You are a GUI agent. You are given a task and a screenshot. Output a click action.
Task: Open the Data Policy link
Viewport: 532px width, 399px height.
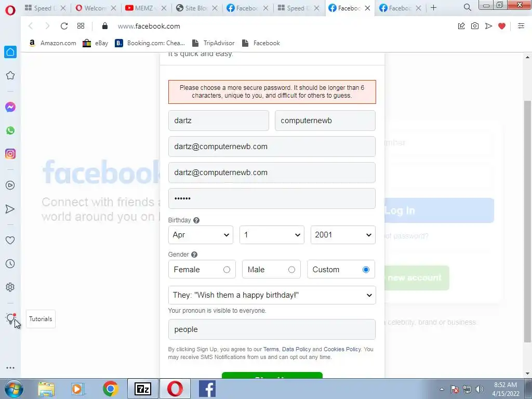coord(296,349)
